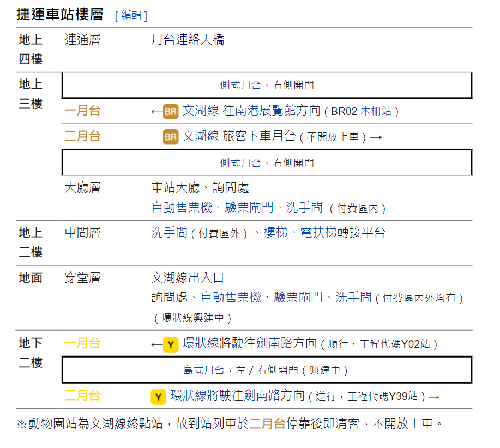Viewport: 500px width, 448px height.
Task: Open 驗票閘門 link in 穿堂層 row
Action: pos(298,297)
